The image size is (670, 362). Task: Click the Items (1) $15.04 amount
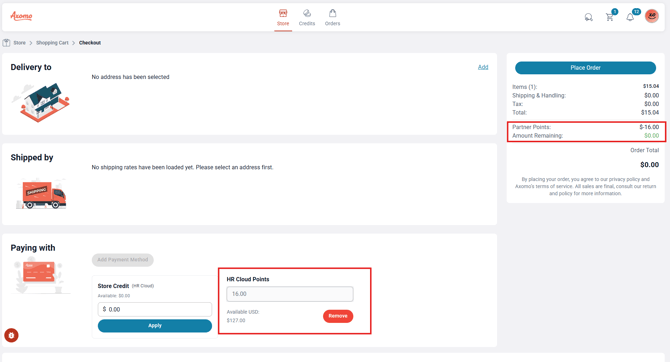click(x=651, y=86)
